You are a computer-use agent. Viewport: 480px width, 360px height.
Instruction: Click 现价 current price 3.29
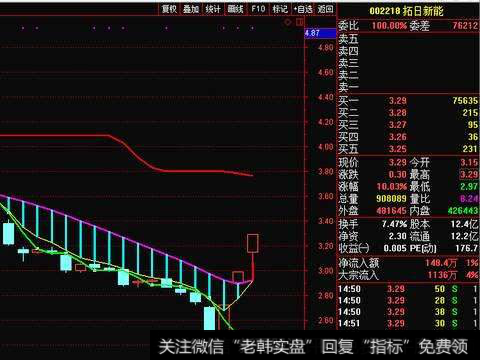point(397,163)
